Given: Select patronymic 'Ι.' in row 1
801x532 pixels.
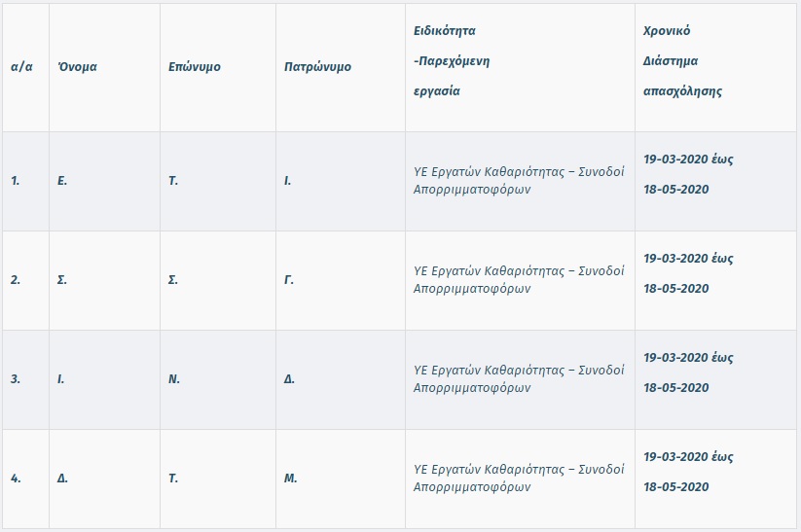Looking at the screenshot, I should (288, 181).
